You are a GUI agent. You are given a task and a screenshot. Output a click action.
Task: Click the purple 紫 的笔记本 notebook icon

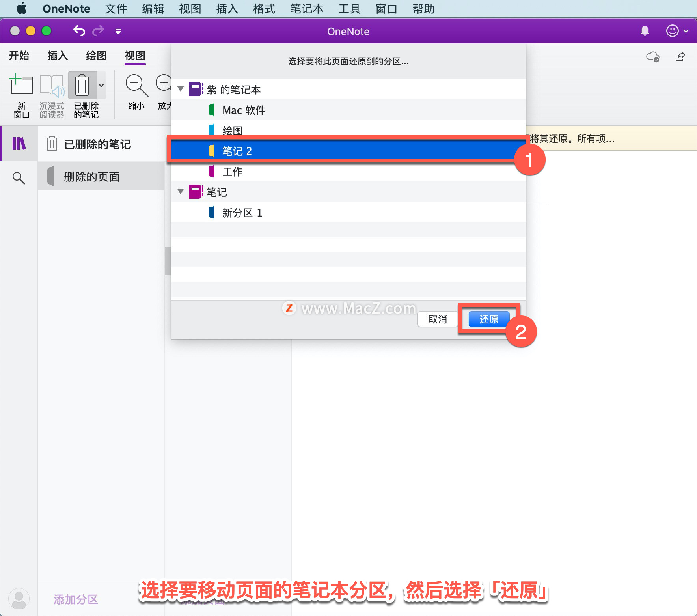(196, 89)
